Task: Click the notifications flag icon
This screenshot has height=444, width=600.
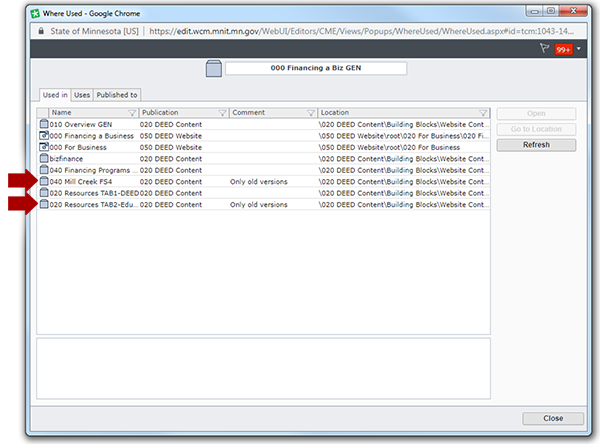Action: 544,48
